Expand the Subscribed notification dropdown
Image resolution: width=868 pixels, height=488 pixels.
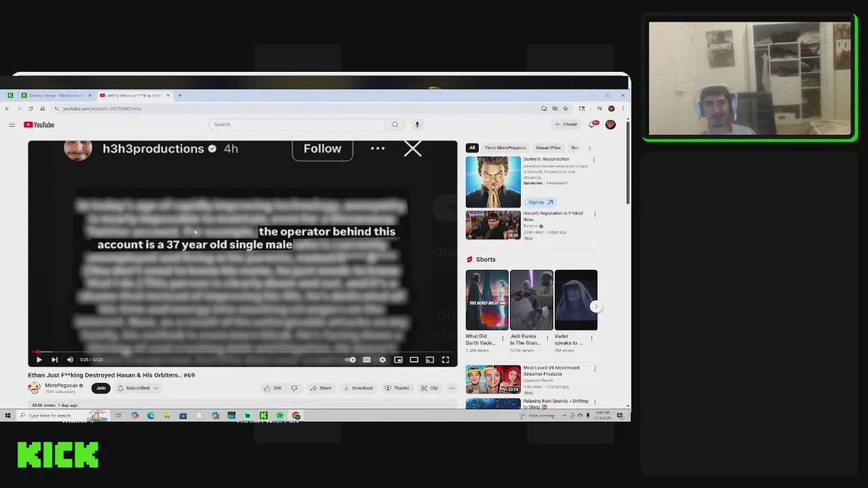click(138, 388)
